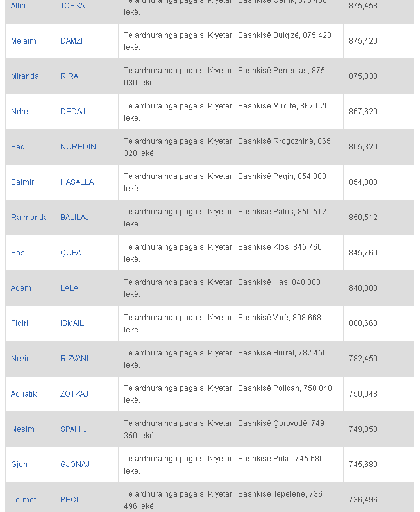
Task: Open the surname link "DAMZI"
Action: (x=71, y=41)
